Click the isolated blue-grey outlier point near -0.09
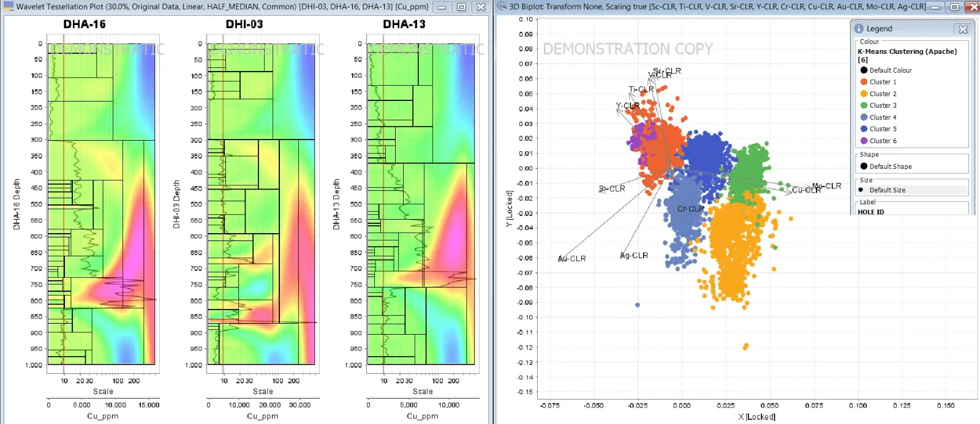This screenshot has height=424, width=980. pos(638,305)
